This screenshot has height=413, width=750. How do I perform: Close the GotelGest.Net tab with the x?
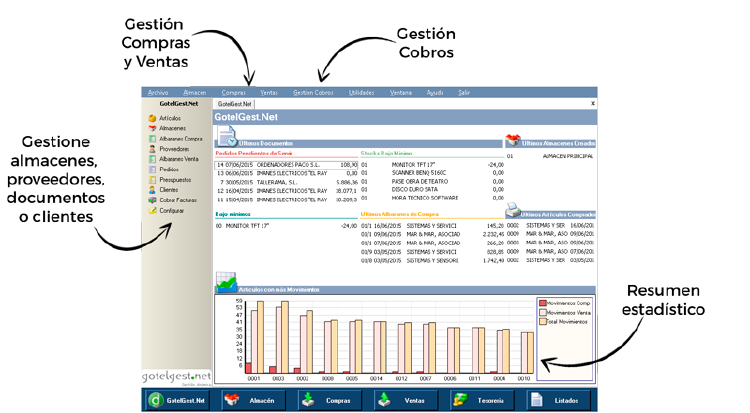[x=593, y=103]
